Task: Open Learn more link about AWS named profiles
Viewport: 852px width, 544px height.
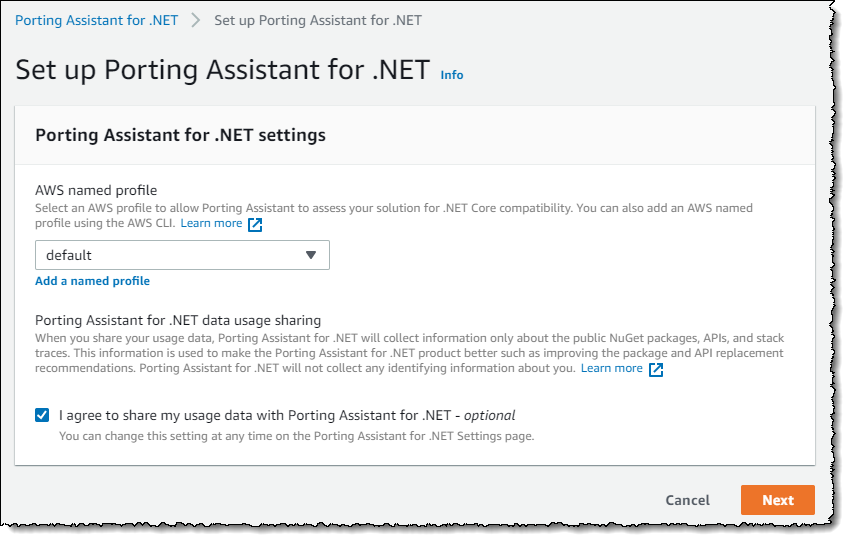Action: [211, 223]
